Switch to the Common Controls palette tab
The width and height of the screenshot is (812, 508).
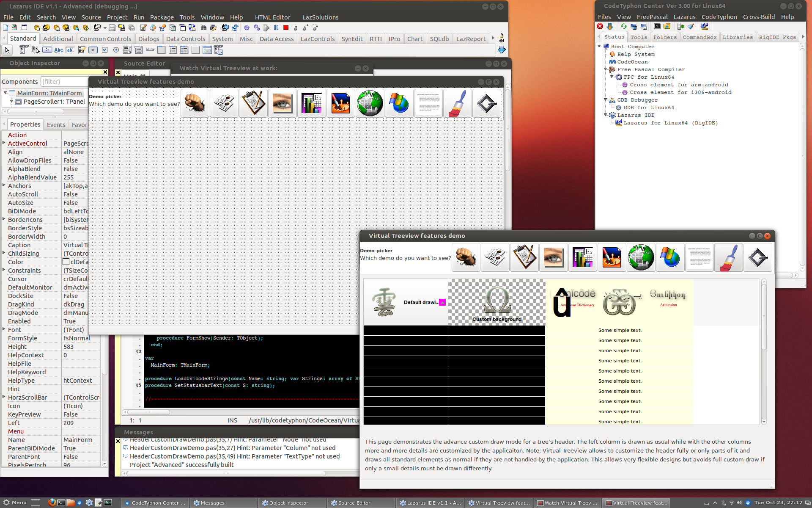pos(106,39)
